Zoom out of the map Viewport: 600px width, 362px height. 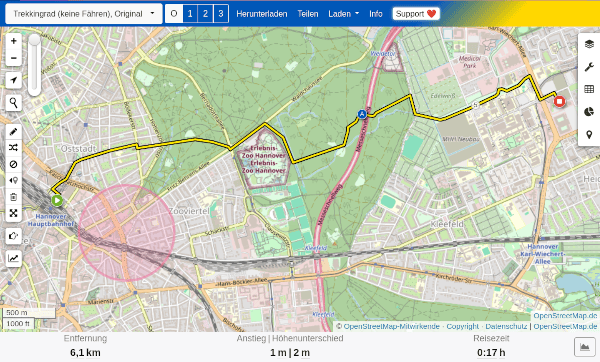(13, 58)
